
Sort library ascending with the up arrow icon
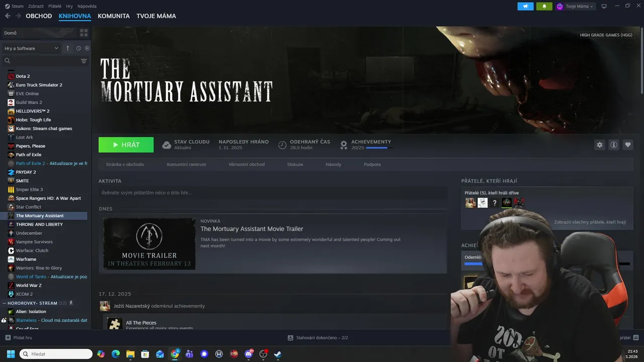[68, 48]
